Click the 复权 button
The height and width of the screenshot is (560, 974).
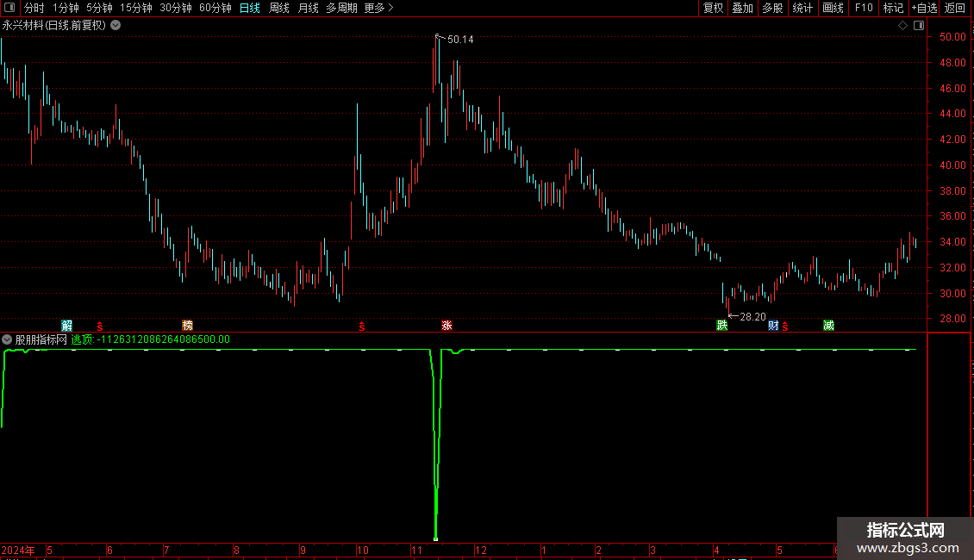point(713,8)
